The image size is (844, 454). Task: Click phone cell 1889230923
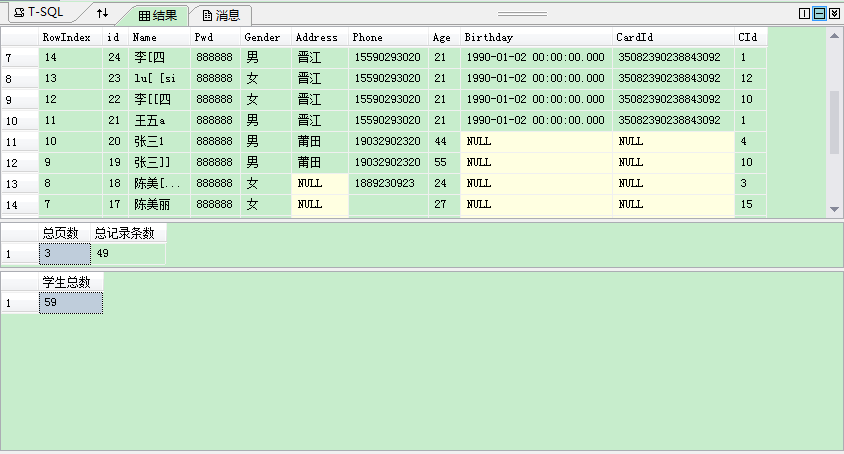pyautogui.click(x=389, y=183)
